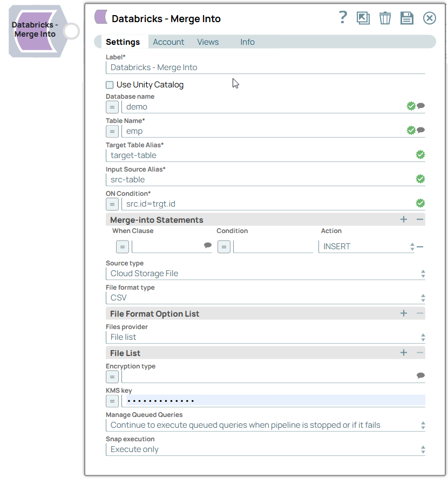The width and height of the screenshot is (448, 479).
Task: Open suggestion bubble for Database name
Action: point(421,106)
